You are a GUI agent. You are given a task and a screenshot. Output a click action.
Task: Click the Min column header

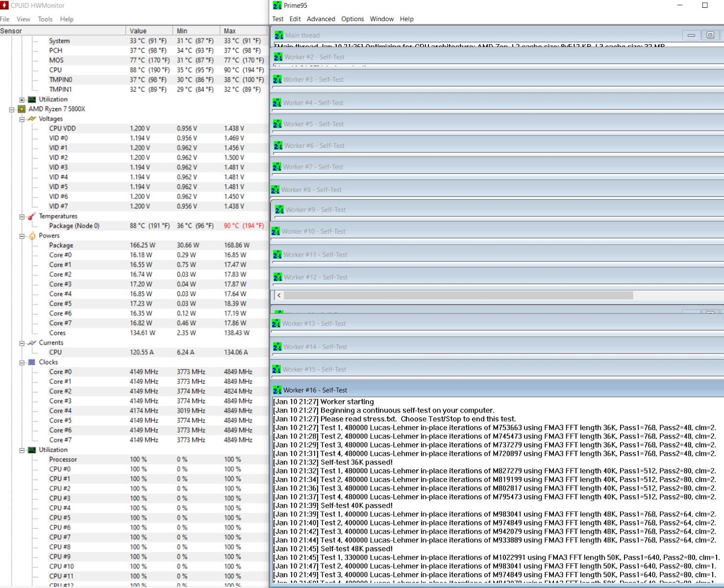(197, 31)
